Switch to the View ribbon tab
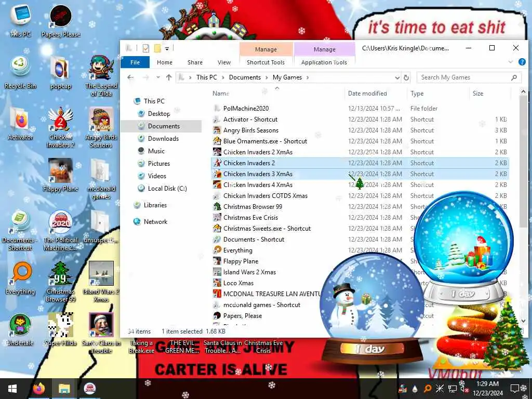Image resolution: width=532 pixels, height=399 pixels. (x=224, y=62)
